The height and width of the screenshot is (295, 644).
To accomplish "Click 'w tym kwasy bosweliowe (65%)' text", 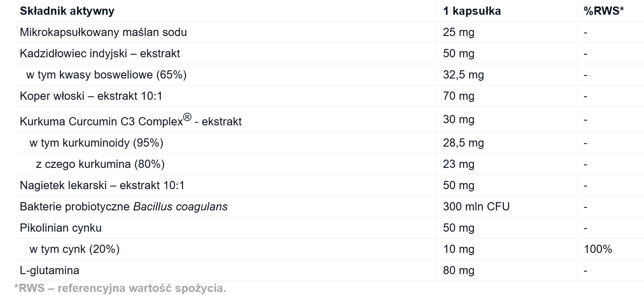I will [106, 75].
